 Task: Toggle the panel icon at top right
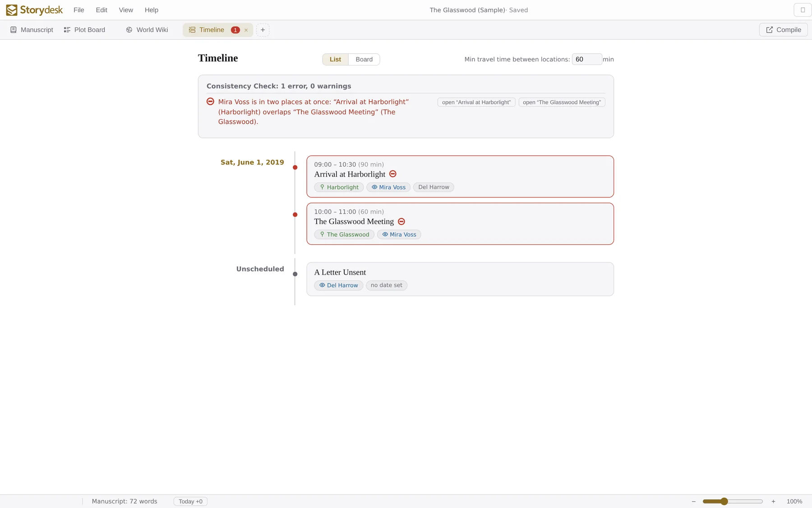803,10
